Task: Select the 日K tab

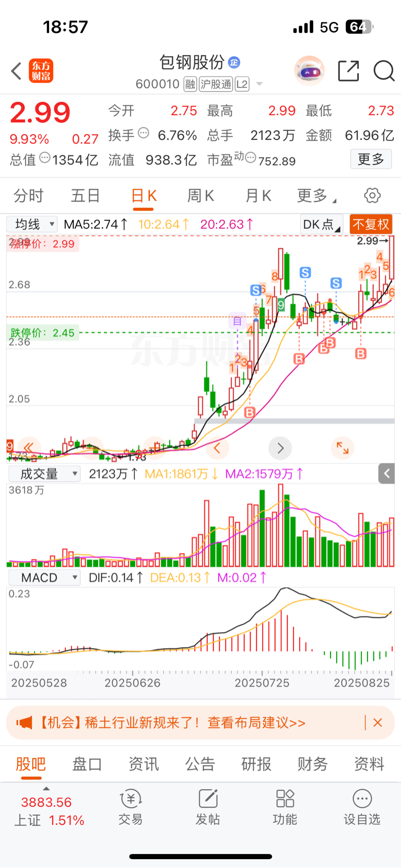Action: (x=144, y=197)
